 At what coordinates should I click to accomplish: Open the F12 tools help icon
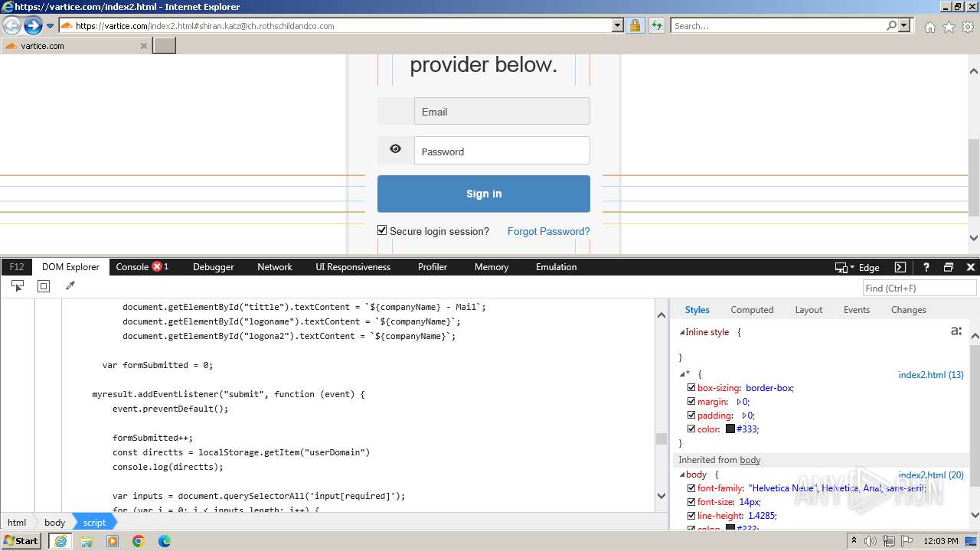(926, 267)
